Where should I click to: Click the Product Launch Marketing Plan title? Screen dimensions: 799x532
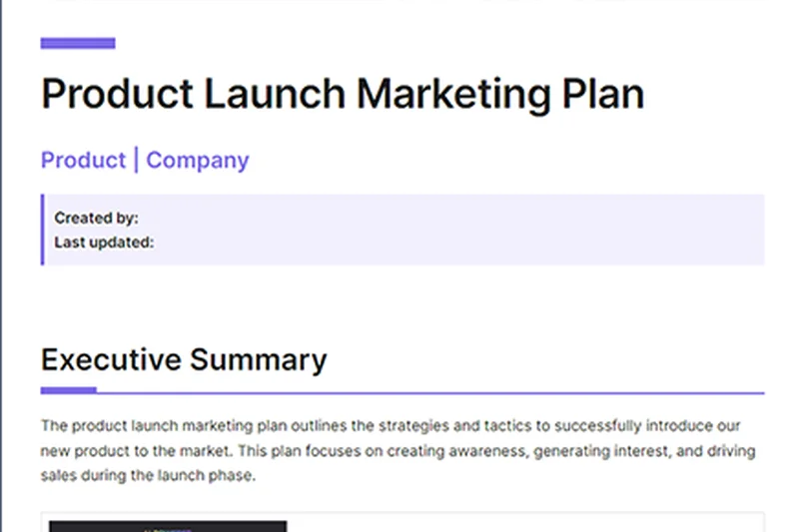(342, 95)
